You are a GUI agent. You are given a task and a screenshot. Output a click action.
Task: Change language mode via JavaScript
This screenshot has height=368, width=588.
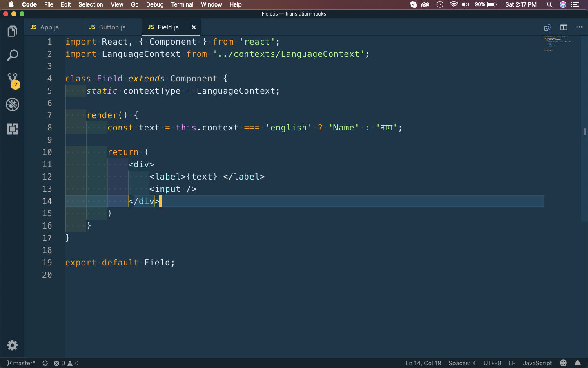[537, 363]
